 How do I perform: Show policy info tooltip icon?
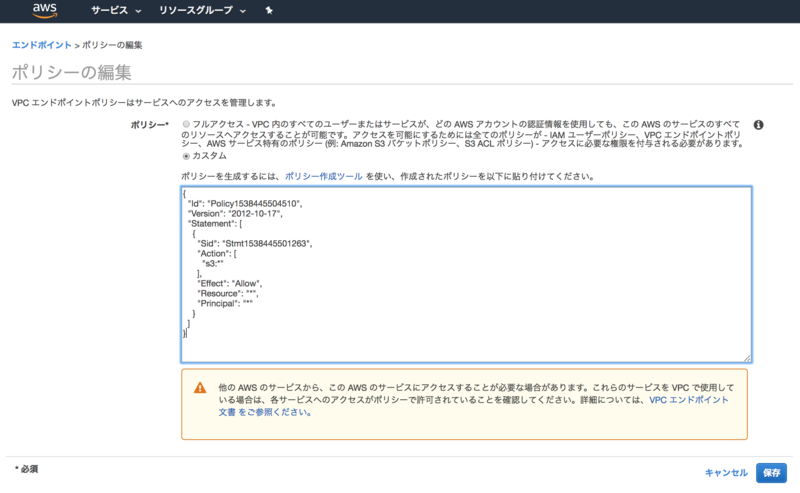click(x=759, y=125)
